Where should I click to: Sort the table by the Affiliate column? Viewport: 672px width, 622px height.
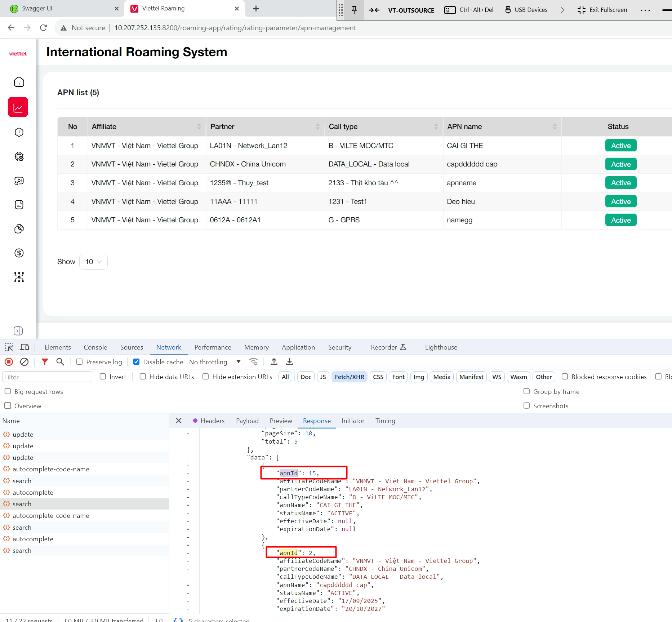pyautogui.click(x=199, y=126)
